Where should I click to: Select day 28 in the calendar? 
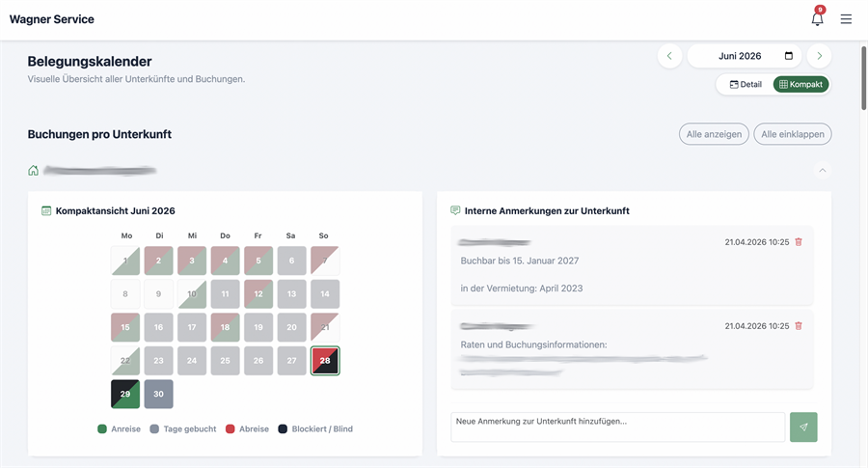coord(325,361)
